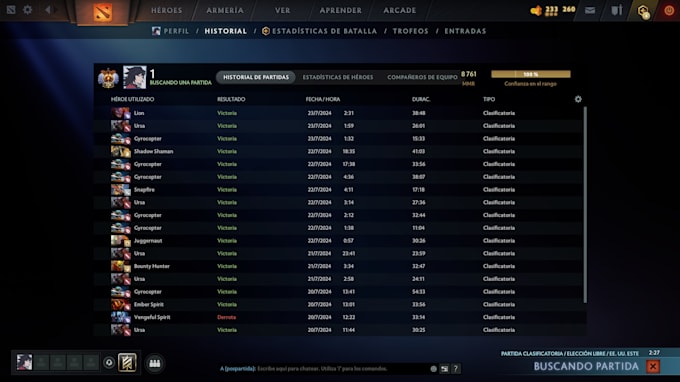Select Historial de Partidas tab

point(256,77)
